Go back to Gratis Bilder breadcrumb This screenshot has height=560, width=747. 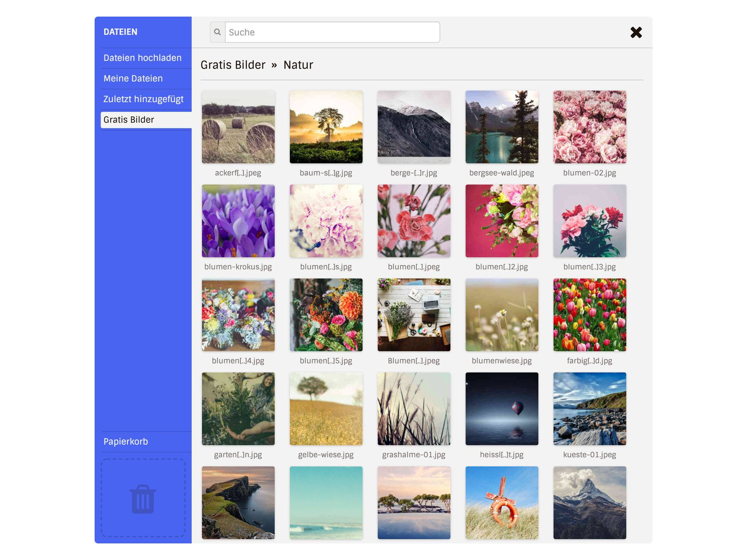(x=233, y=65)
